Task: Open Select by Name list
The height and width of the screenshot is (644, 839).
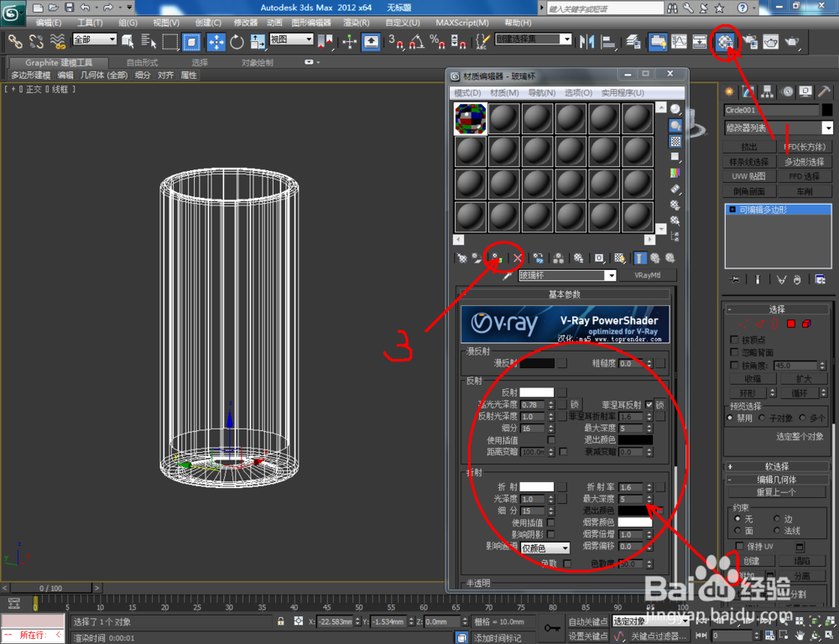Action: pos(149,41)
